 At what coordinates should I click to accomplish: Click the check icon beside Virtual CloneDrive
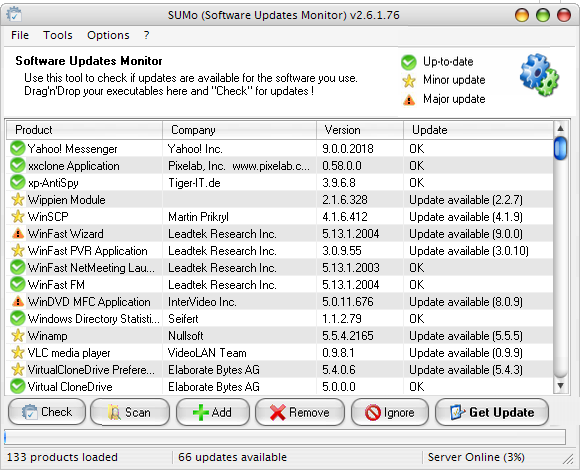[x=17, y=386]
